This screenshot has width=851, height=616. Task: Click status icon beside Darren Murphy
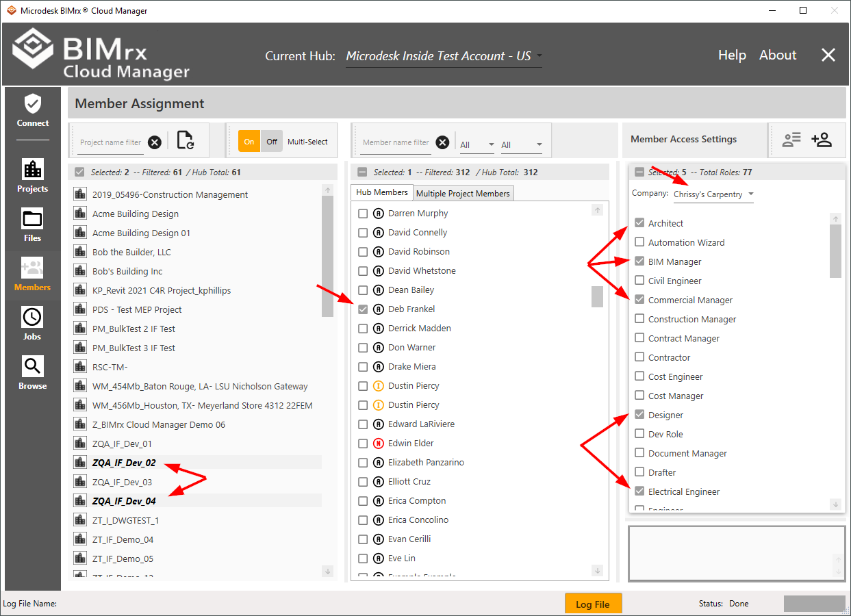click(x=378, y=214)
